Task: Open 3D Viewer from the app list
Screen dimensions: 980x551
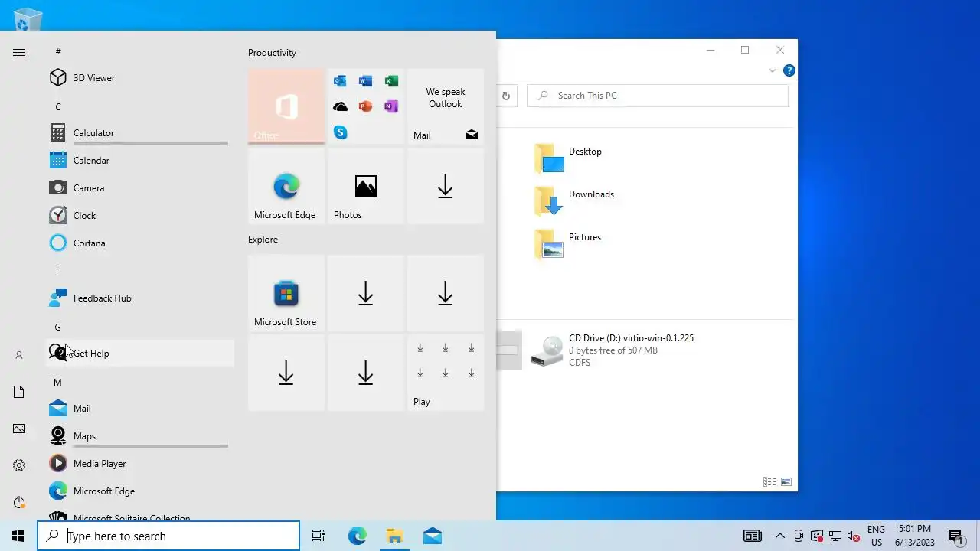Action: click(139, 78)
